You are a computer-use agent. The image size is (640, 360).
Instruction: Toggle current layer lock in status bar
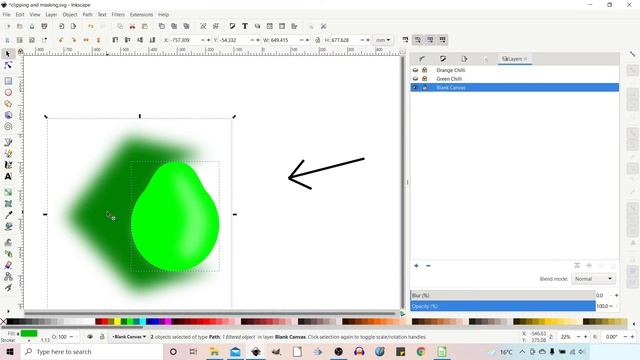(102, 337)
